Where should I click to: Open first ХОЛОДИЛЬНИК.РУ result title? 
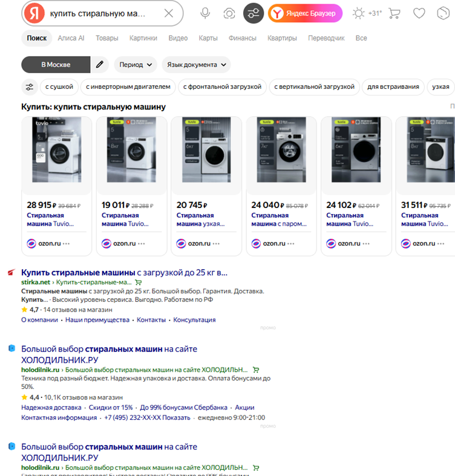[109, 354]
